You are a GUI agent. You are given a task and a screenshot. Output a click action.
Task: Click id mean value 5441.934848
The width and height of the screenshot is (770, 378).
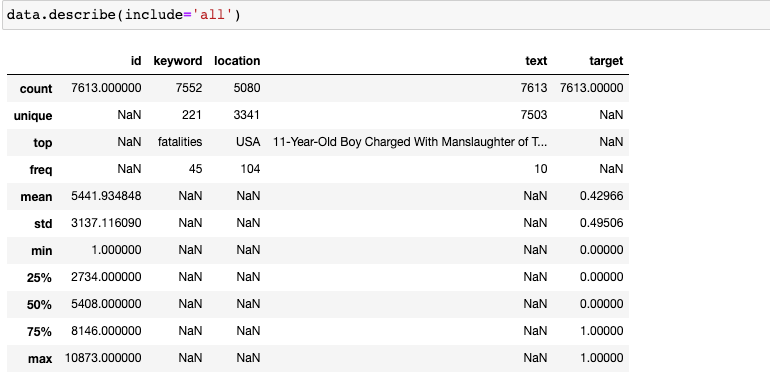[106, 196]
